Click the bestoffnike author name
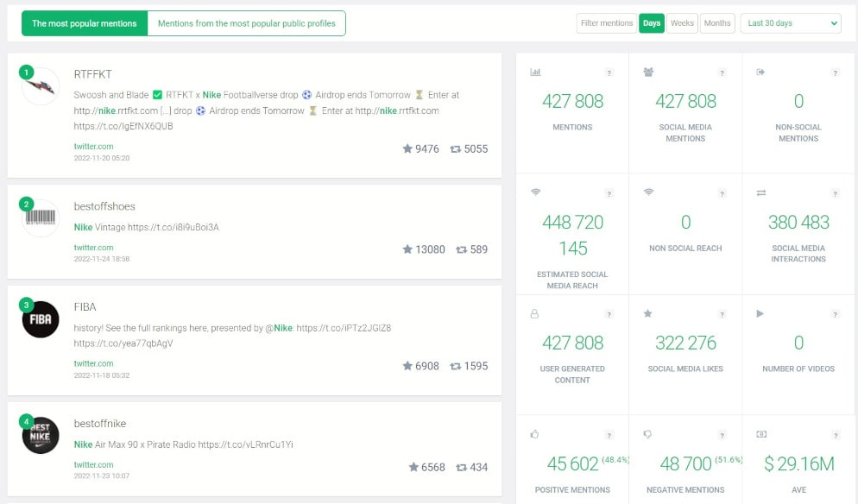858x504 pixels. tap(100, 424)
